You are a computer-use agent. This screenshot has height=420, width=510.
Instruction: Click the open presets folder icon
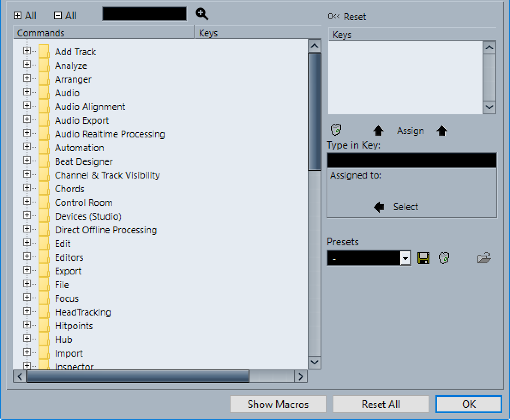coord(484,258)
